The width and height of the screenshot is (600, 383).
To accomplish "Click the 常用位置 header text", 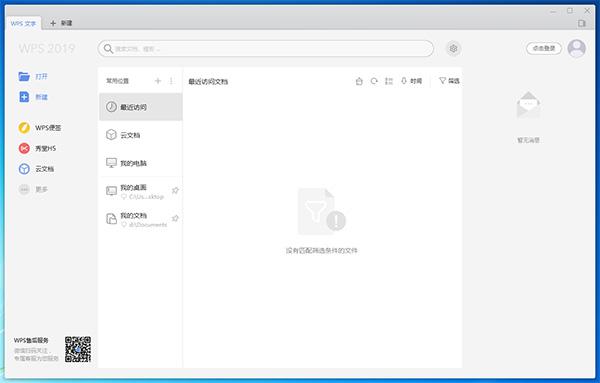I will click(x=117, y=81).
